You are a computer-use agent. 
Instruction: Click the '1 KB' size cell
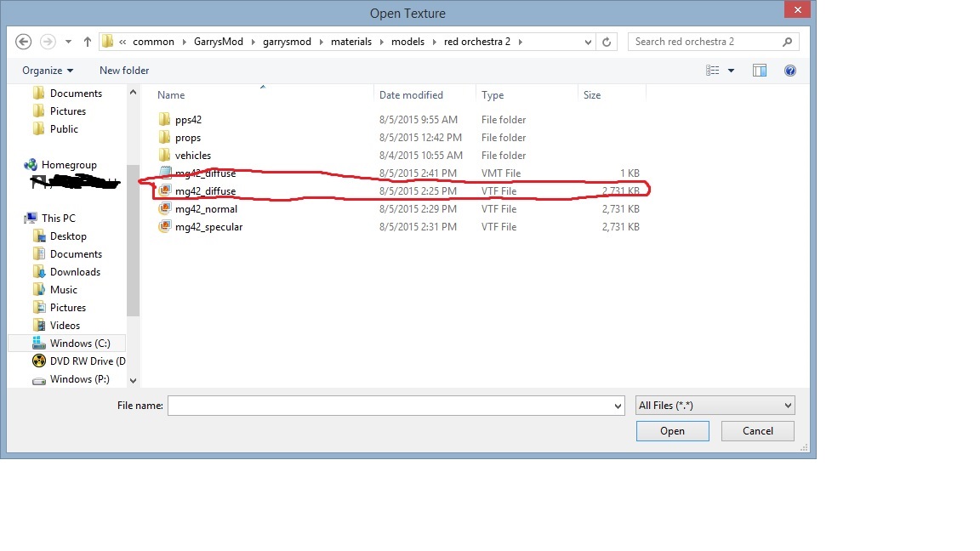tap(630, 173)
